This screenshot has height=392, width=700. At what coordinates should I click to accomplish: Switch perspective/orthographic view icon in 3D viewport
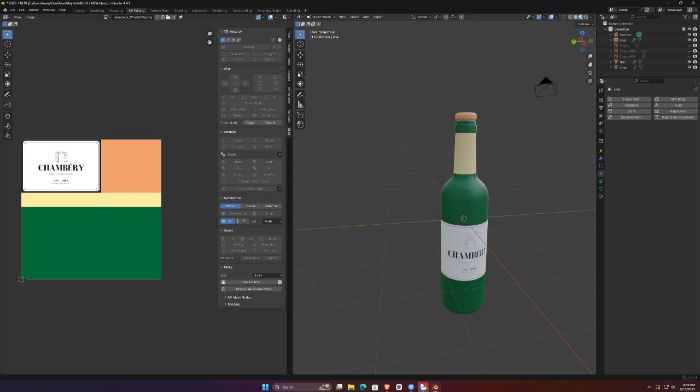pos(590,81)
